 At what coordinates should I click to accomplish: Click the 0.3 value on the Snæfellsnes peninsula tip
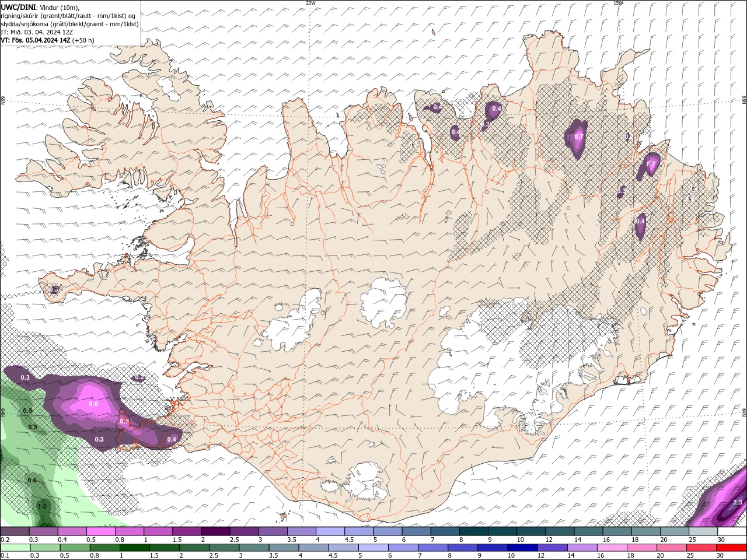[54, 289]
